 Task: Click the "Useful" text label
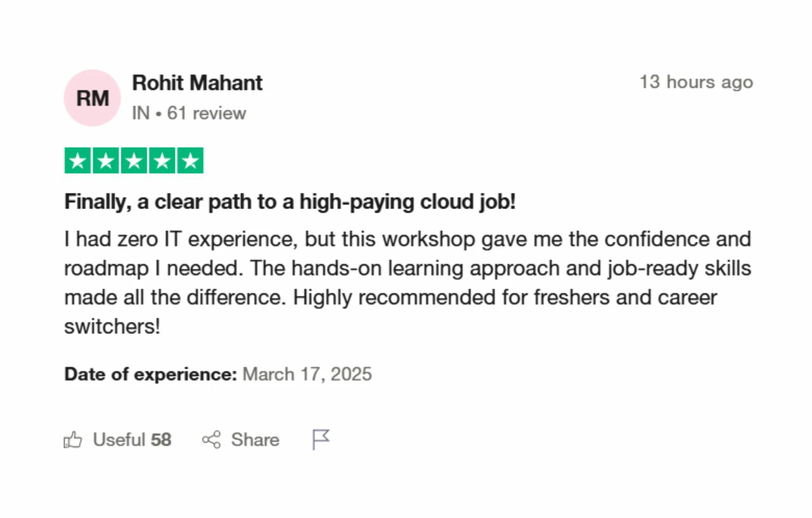click(x=119, y=440)
